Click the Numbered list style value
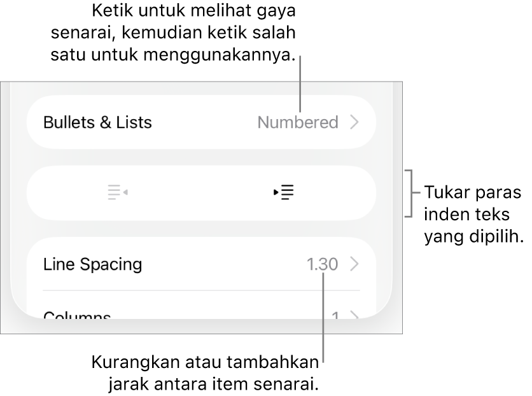The image size is (532, 396). pos(297,122)
